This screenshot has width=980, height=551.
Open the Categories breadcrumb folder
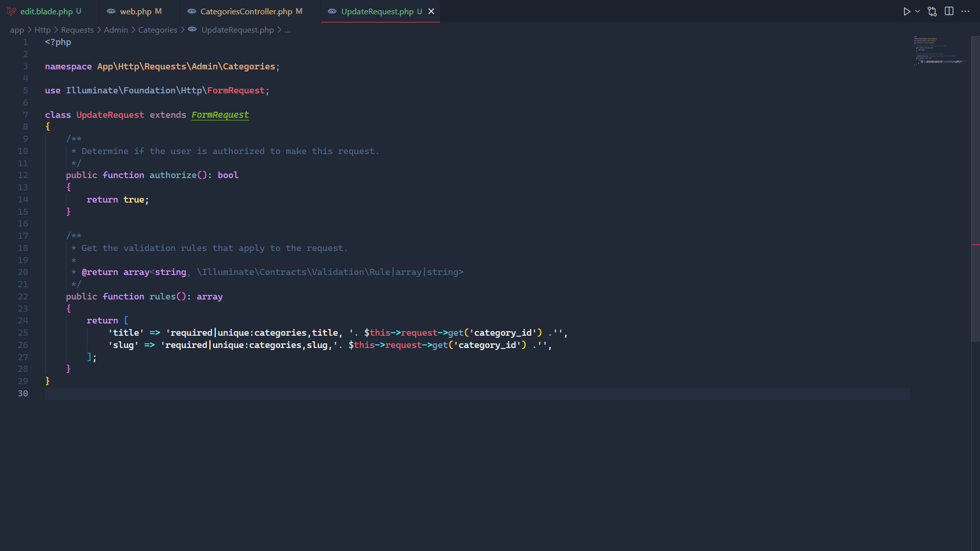(158, 30)
